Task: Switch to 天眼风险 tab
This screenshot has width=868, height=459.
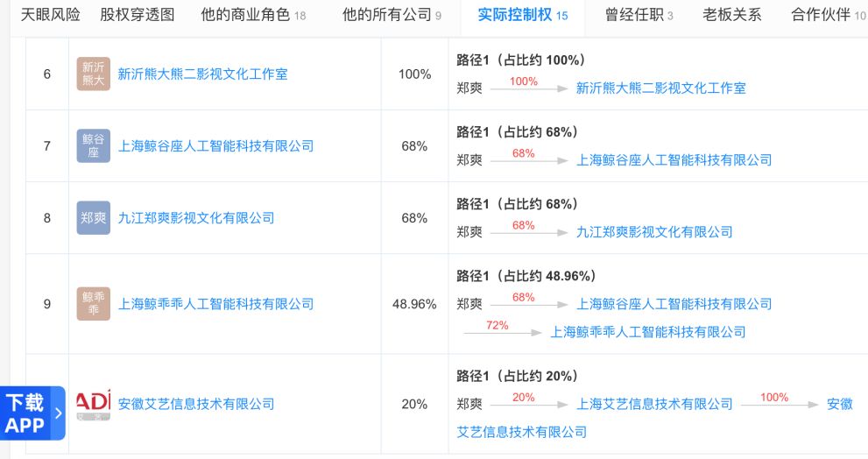Action: [x=51, y=15]
